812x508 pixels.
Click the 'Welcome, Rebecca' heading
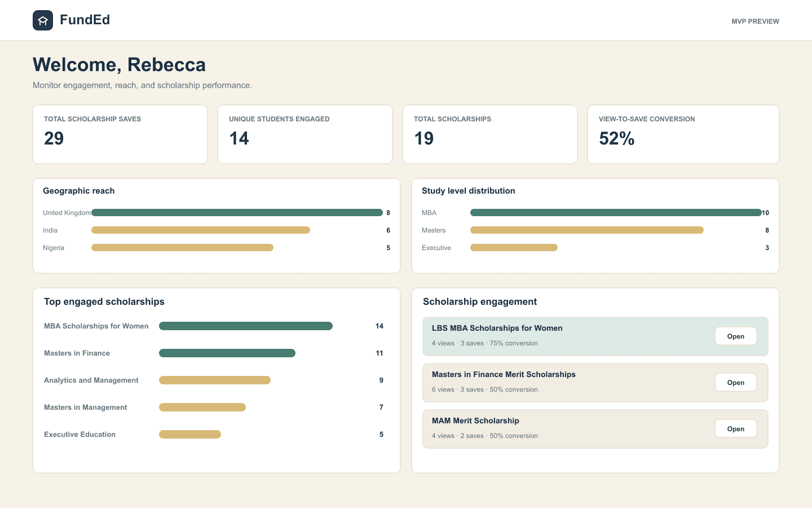[119, 65]
